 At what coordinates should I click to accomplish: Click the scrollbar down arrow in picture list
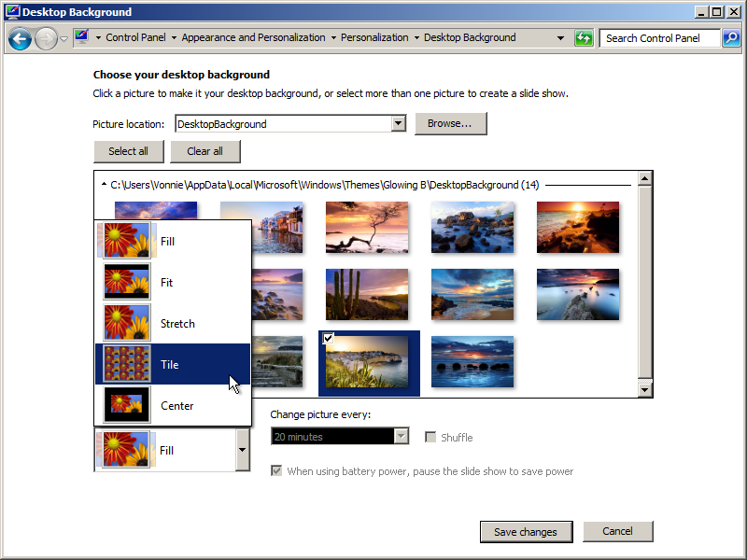pyautogui.click(x=645, y=390)
